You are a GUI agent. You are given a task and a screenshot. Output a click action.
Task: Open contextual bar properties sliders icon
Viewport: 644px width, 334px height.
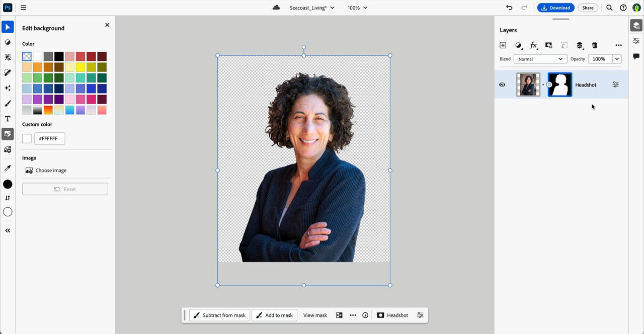tap(420, 315)
